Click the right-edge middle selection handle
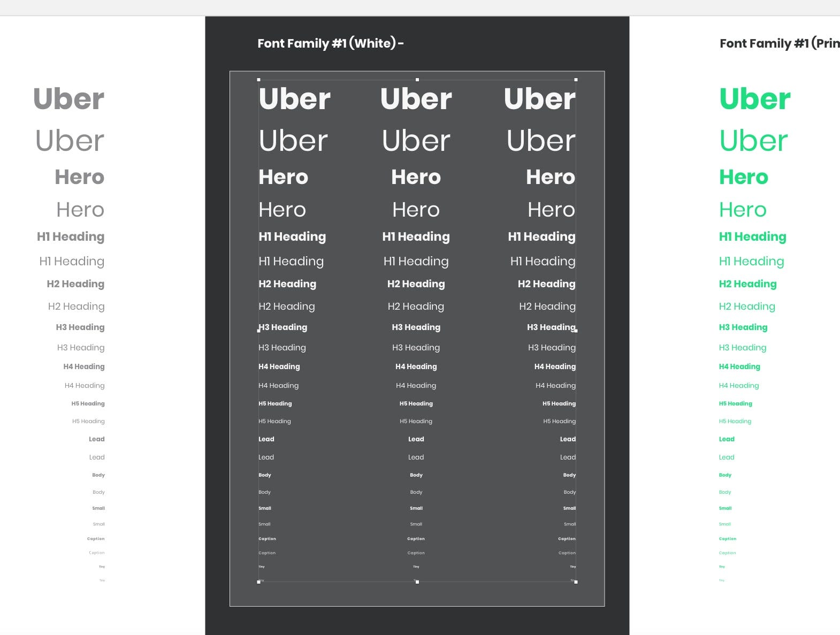The image size is (840, 635). click(576, 331)
